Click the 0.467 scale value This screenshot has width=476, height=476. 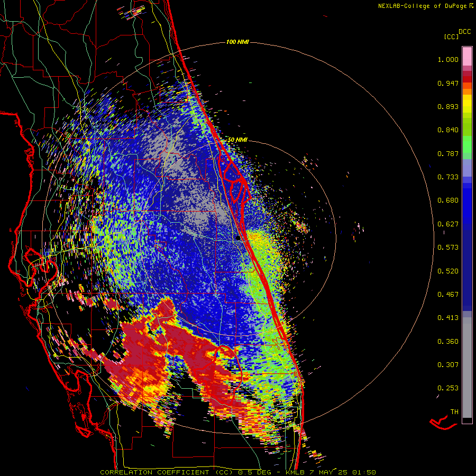coord(448,295)
